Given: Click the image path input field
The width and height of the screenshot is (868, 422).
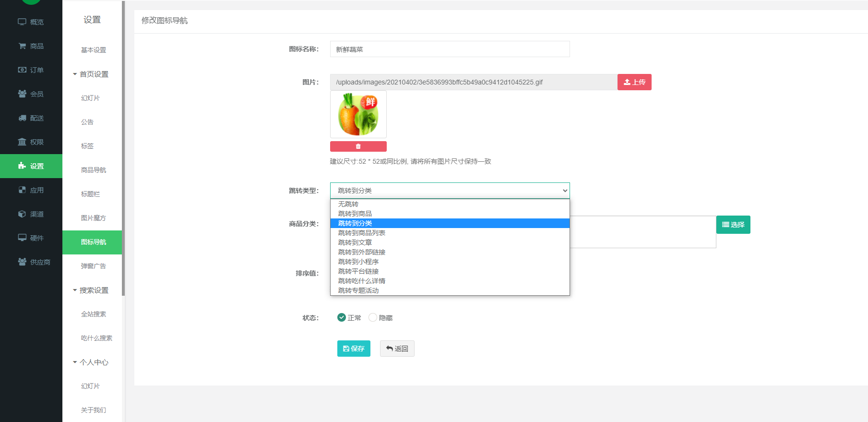Looking at the screenshot, I should point(474,82).
